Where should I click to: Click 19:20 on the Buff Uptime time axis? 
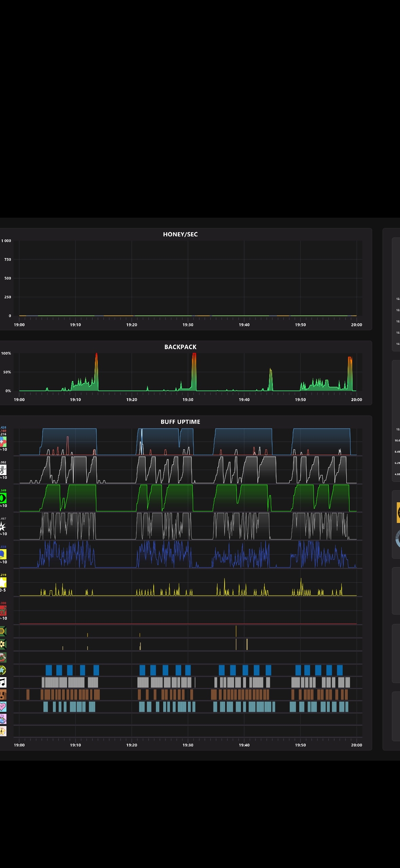click(132, 745)
